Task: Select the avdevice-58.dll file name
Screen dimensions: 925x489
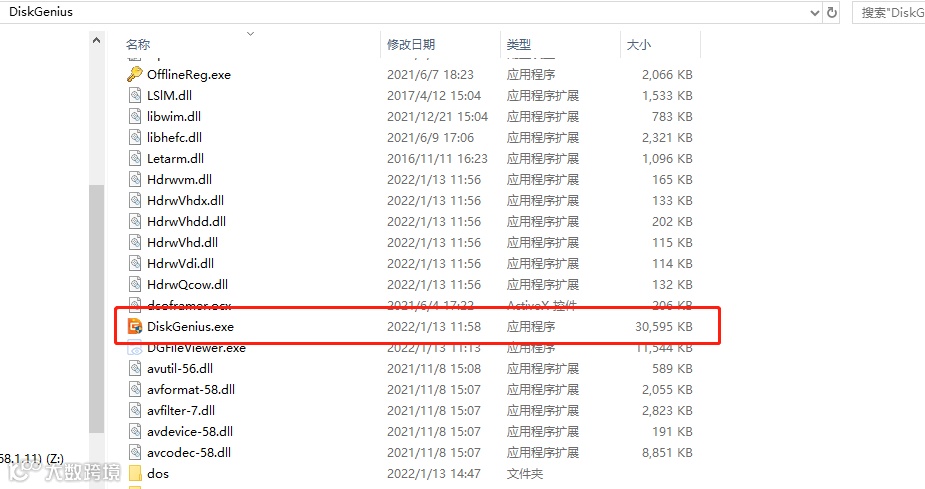Action: 190,431
